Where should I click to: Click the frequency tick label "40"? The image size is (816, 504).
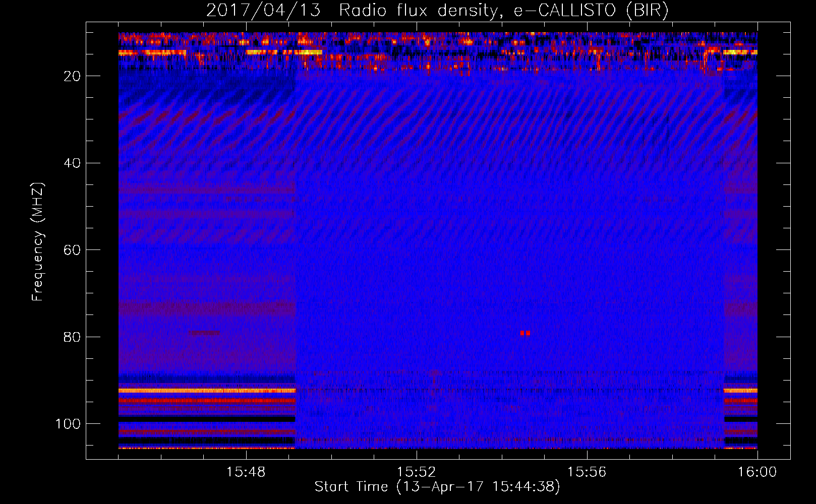click(x=72, y=163)
